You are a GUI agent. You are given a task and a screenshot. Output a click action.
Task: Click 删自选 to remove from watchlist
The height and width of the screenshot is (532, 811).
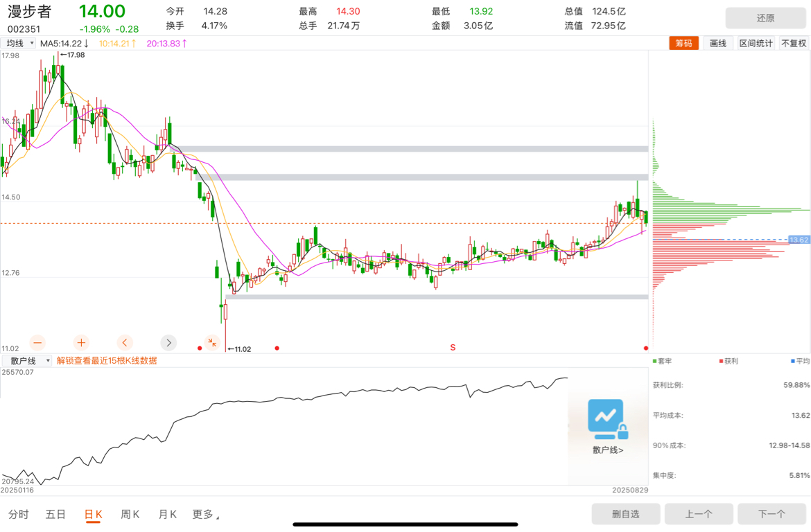tap(626, 514)
